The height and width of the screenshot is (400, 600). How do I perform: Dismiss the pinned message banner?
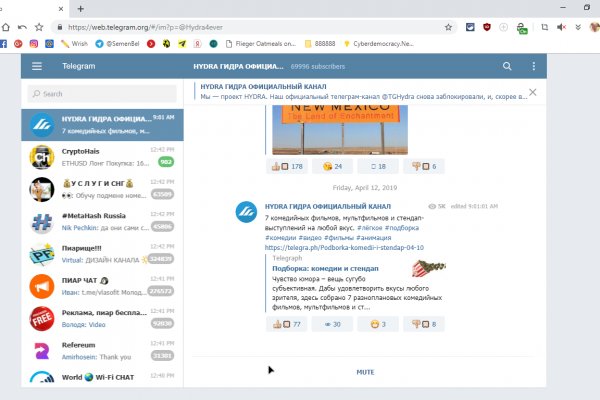(532, 92)
